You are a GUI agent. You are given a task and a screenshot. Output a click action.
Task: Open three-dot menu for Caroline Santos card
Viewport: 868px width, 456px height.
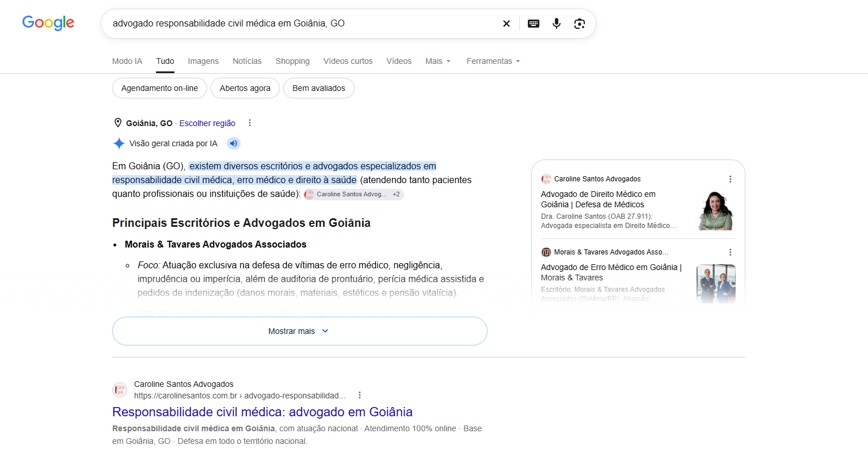(730, 179)
